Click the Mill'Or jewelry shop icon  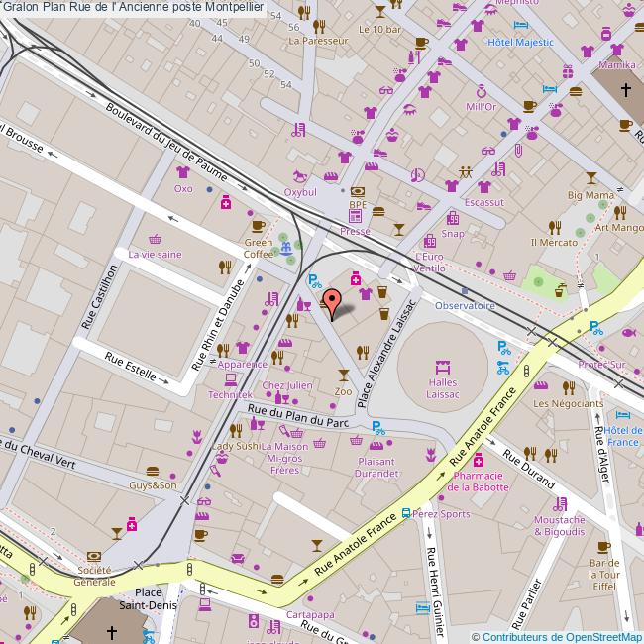click(x=480, y=90)
